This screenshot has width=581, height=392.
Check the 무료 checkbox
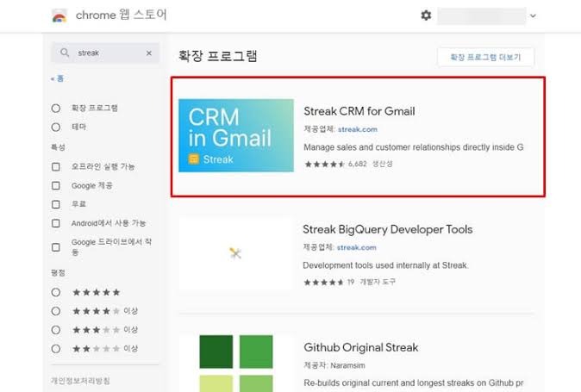click(x=56, y=204)
